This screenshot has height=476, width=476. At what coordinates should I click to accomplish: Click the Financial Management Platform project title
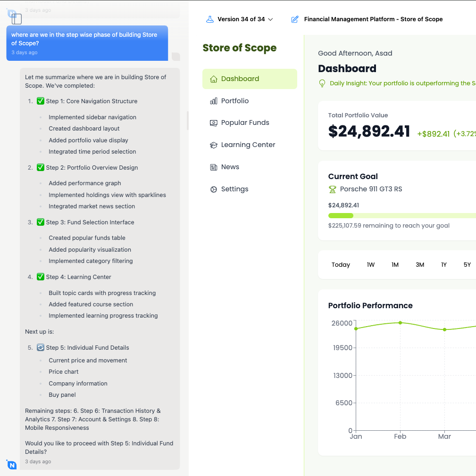point(373,19)
